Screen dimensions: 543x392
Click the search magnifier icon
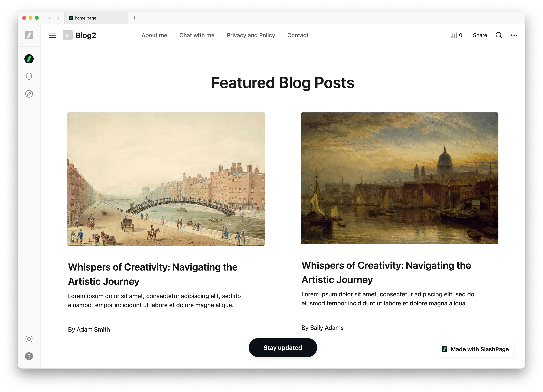499,35
